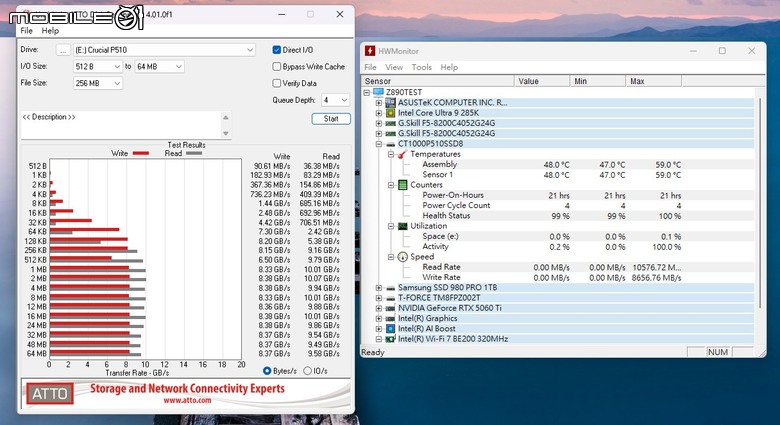Collapse the CT1000P510SSD8 node
Viewport: 780px width, 425px height.
(379, 144)
